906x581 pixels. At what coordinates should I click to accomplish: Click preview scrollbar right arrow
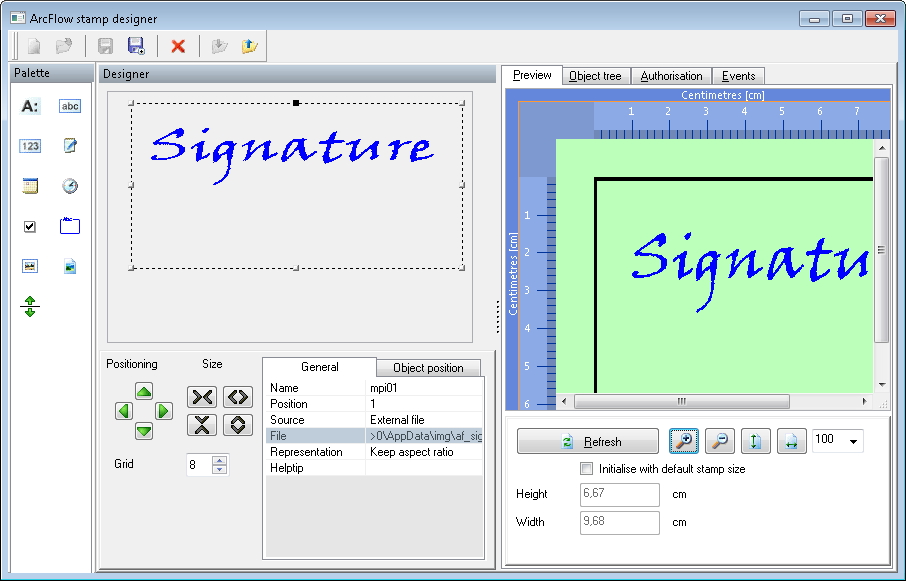864,401
